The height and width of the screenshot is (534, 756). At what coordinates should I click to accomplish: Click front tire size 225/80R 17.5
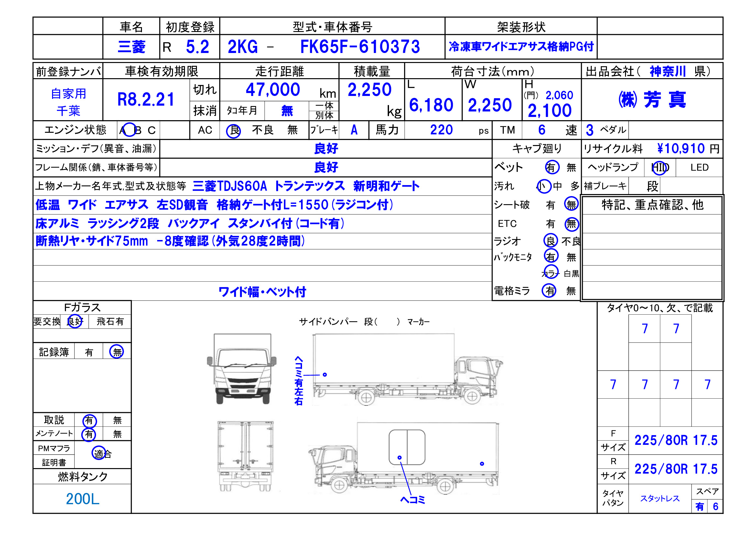click(x=676, y=440)
